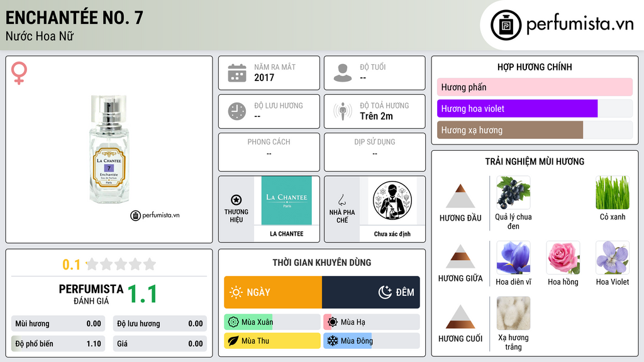Click the Hương phấn accord bar
The image size is (644, 362).
coord(535,87)
